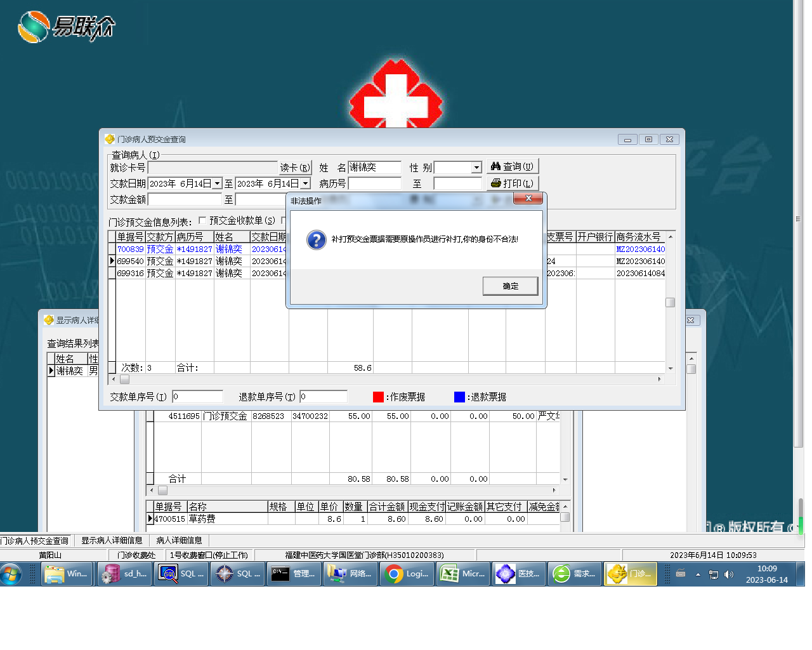The image size is (812, 650).
Task: Click the 退款单序号 input field
Action: [324, 397]
